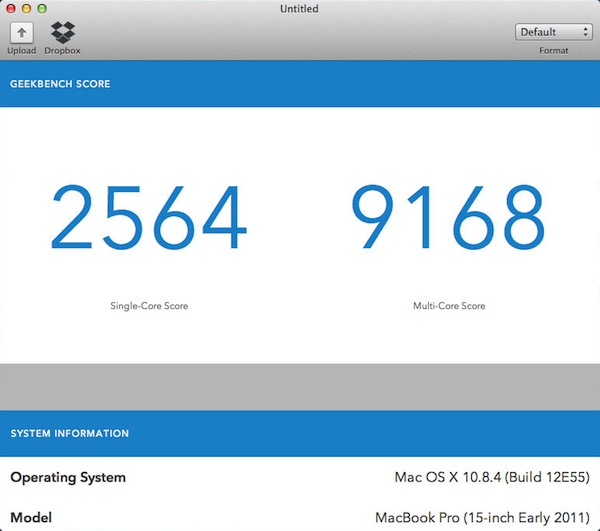Click the GEEKBENCH SCORE header
The height and width of the screenshot is (531, 600).
[60, 84]
